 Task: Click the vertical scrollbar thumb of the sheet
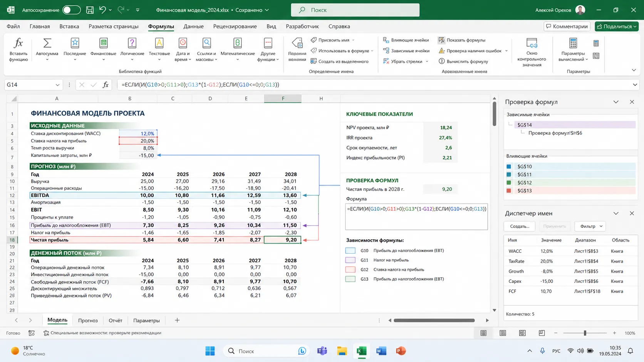[495, 114]
